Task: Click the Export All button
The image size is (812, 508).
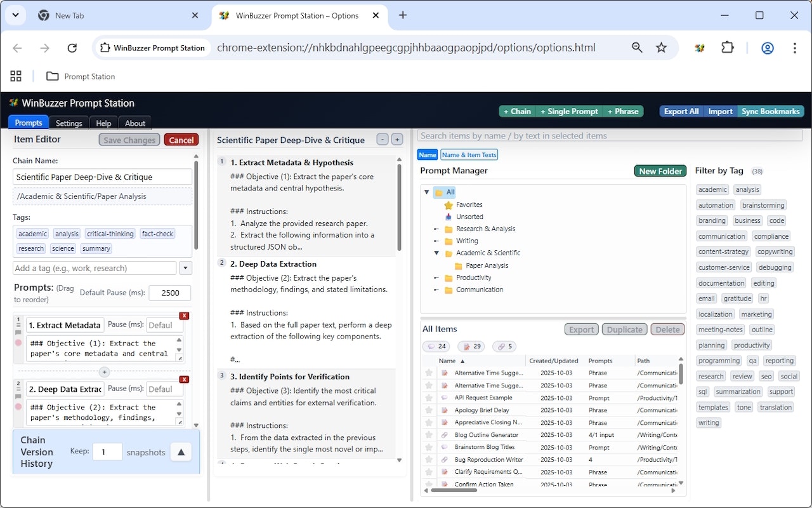Action: (x=681, y=111)
